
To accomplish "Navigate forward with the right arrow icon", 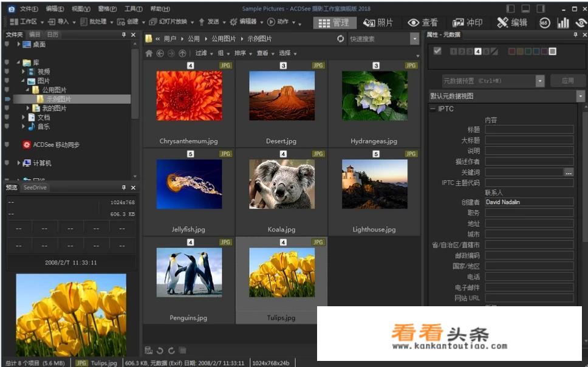I will point(171,53).
